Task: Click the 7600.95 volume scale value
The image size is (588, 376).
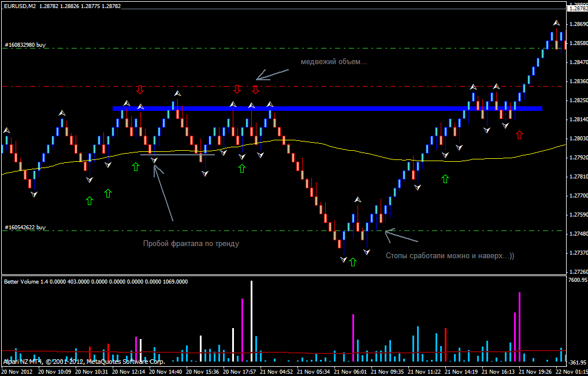Action: 578,280
